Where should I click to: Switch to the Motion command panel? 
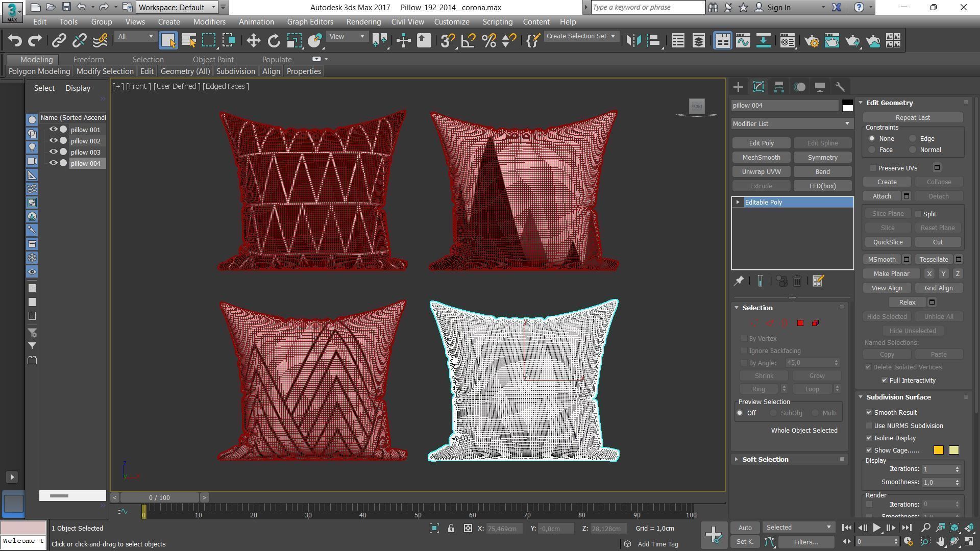tap(799, 87)
